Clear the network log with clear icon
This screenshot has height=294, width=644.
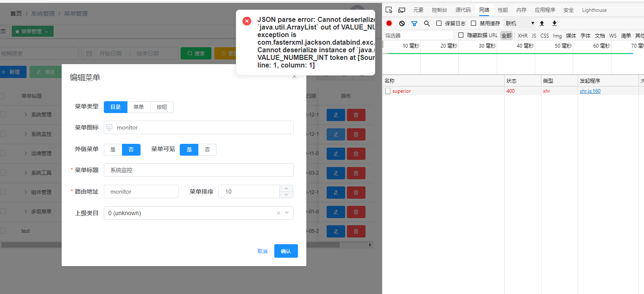402,23
